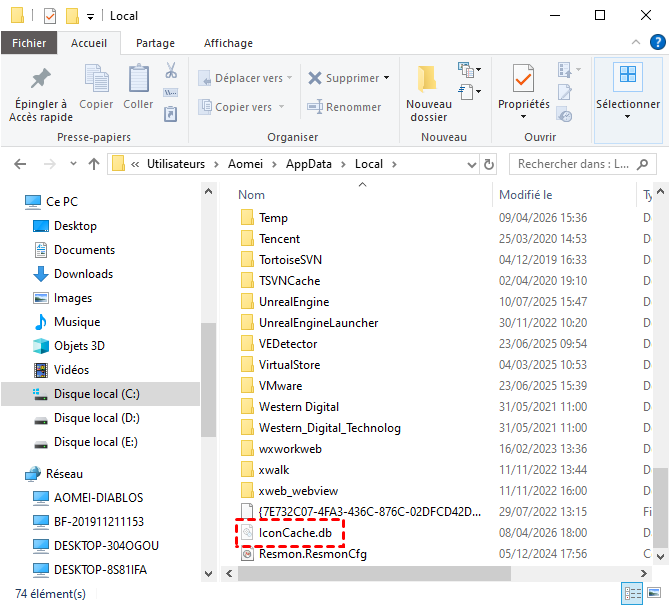Switch to the Affichage tab
Image resolution: width=670 pixels, height=606 pixels.
[x=228, y=43]
